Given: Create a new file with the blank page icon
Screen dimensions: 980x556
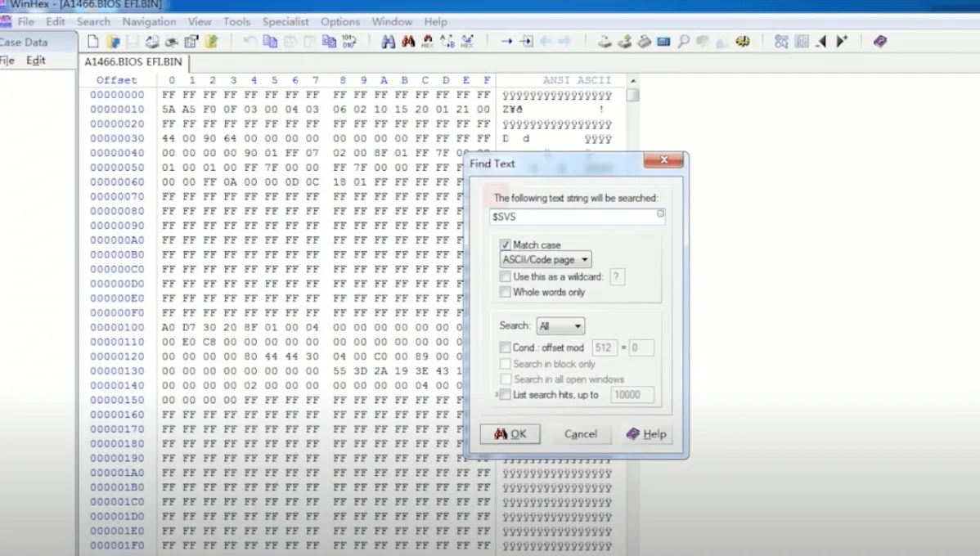Looking at the screenshot, I should click(x=93, y=41).
